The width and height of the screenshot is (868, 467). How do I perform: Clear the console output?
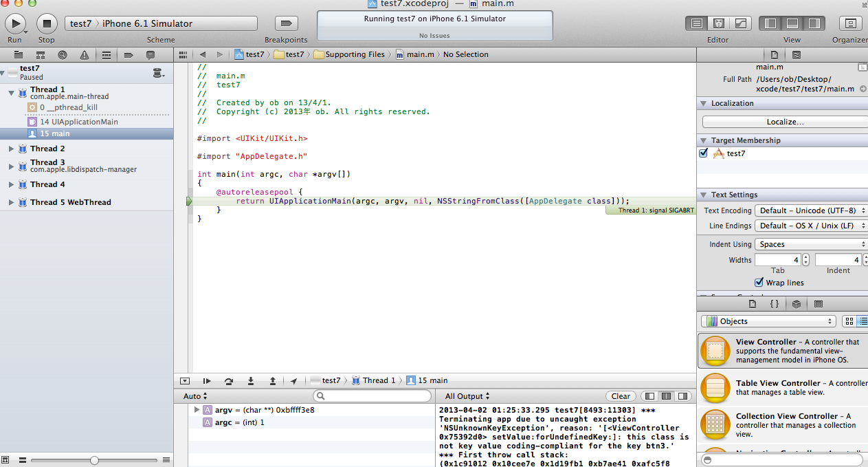[x=620, y=395]
